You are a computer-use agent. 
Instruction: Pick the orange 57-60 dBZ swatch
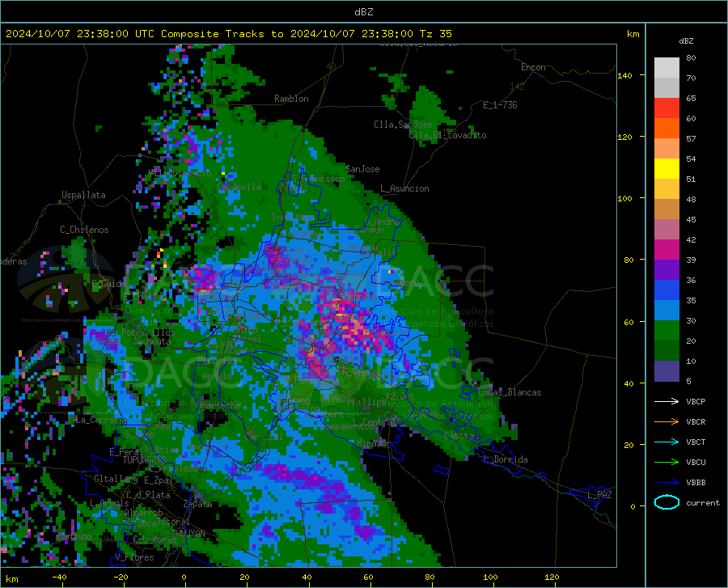667,129
